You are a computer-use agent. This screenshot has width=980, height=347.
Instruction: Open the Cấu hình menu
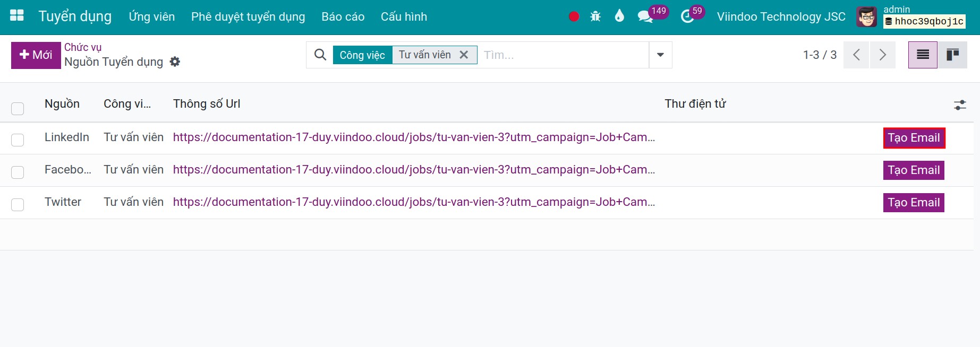404,16
